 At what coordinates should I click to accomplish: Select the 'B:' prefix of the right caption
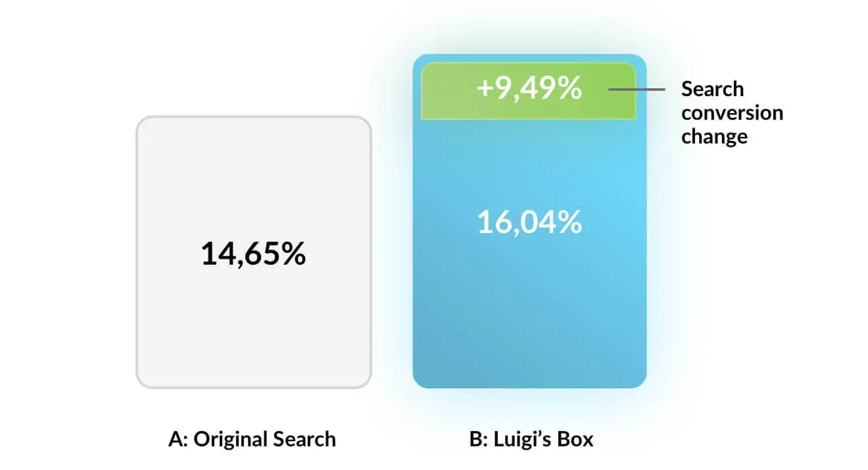pos(479,439)
